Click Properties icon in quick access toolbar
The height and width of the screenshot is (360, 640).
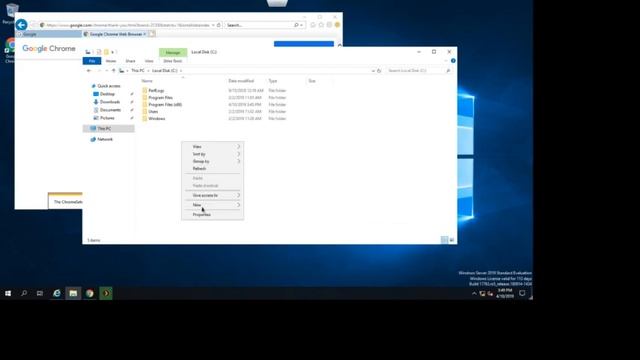[99, 52]
